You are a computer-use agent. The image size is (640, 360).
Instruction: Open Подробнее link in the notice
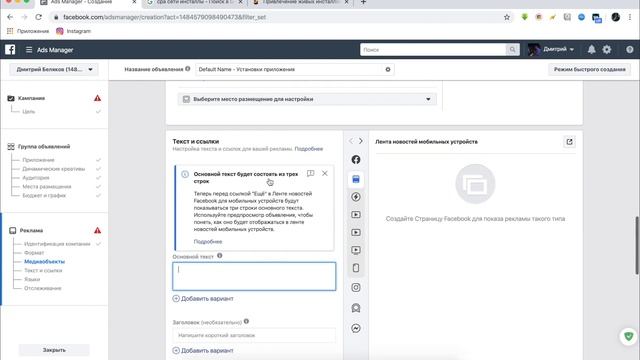[208, 242]
